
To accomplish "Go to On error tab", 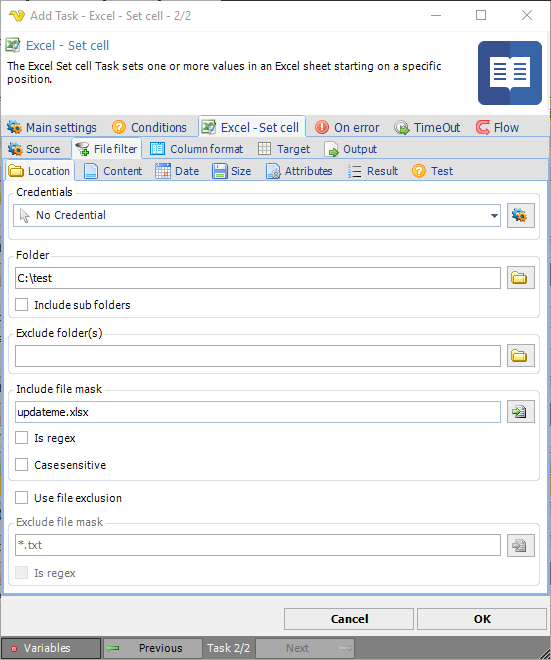I will click(348, 127).
